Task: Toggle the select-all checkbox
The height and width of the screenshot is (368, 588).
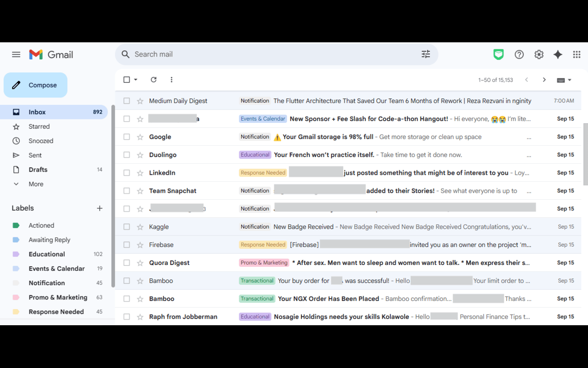Action: click(x=127, y=80)
